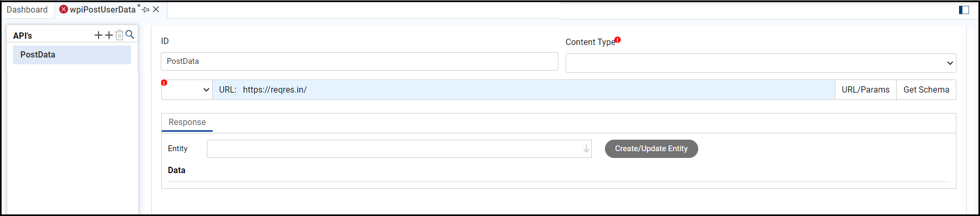Click the Get Schema button
This screenshot has height=216, width=980.
926,89
